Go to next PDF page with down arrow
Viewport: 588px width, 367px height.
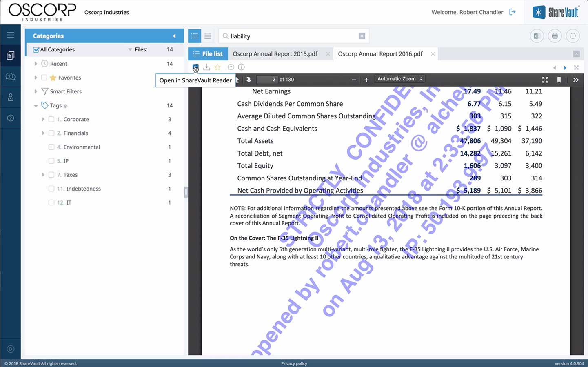(x=249, y=80)
